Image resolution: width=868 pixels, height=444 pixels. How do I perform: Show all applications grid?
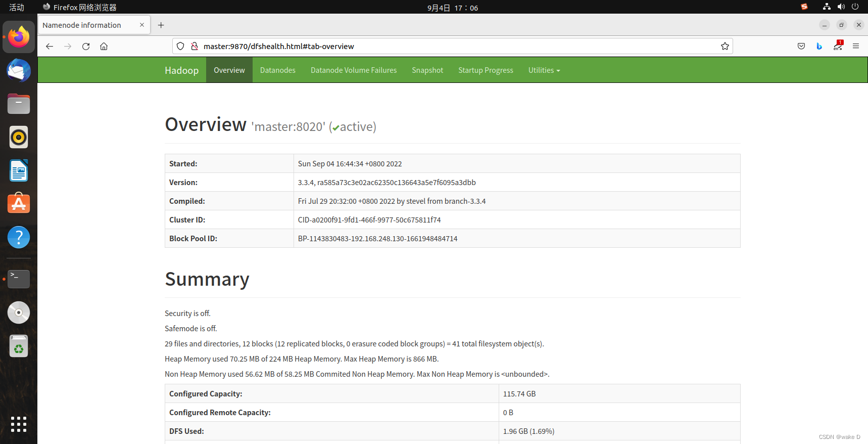coord(19,424)
